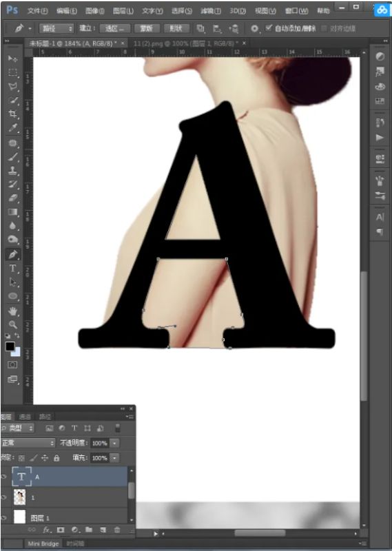Open the 正常 blend mode dropdown
This screenshot has height=551, width=392.
[28, 443]
